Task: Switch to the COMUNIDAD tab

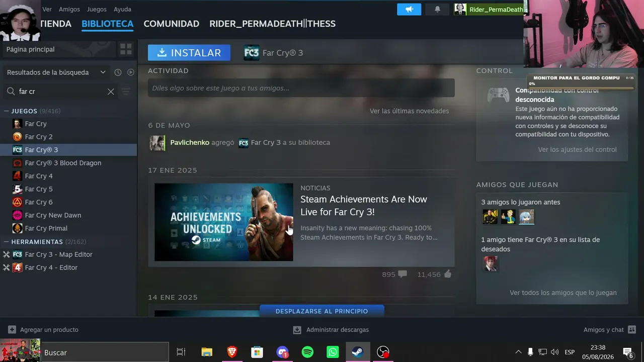Action: tap(172, 24)
